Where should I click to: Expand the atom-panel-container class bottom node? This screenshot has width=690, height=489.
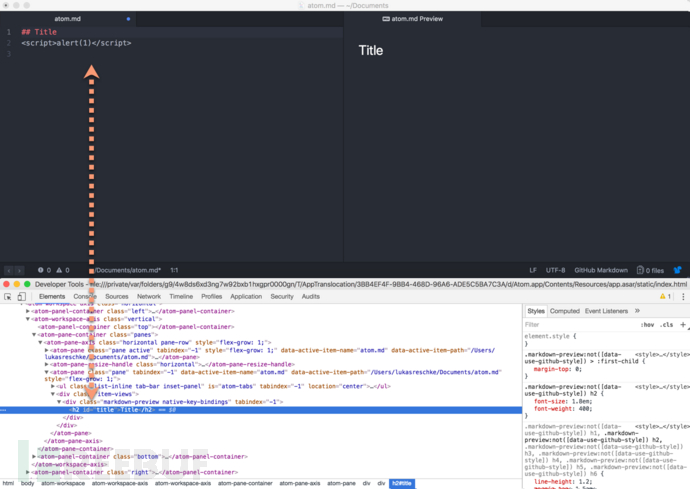click(x=34, y=456)
